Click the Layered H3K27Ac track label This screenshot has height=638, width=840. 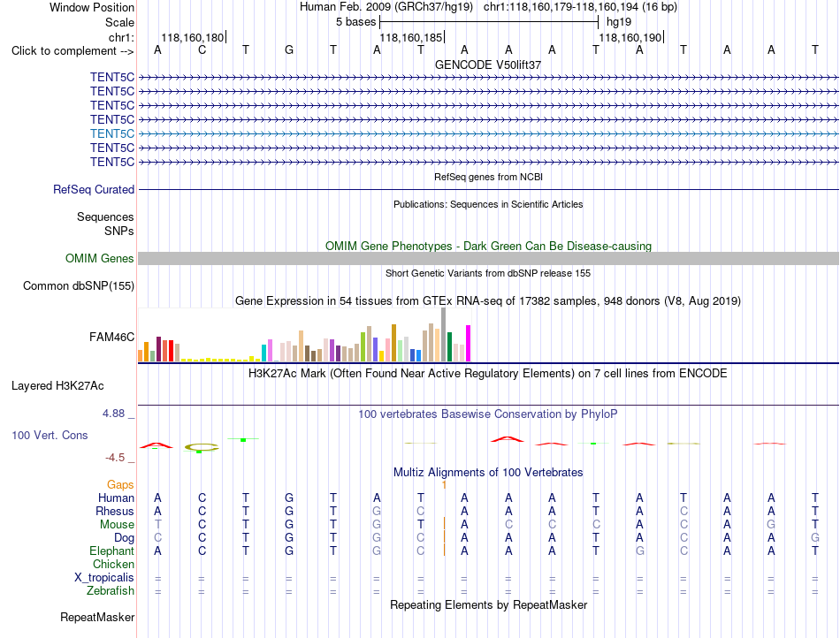click(x=57, y=386)
